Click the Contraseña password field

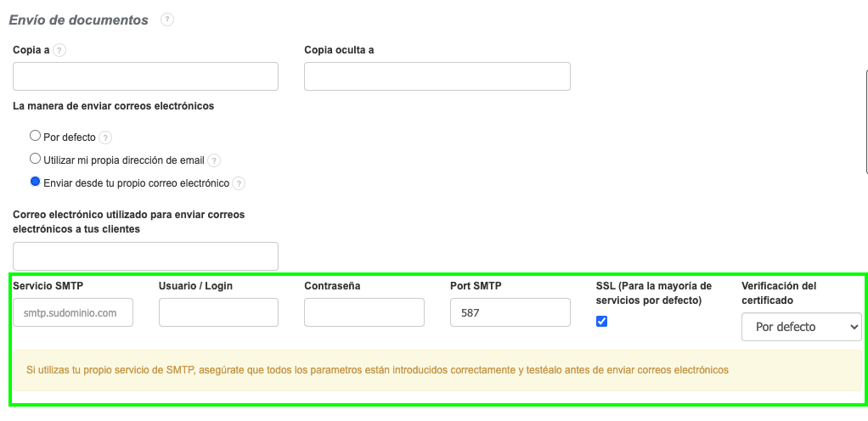click(x=364, y=312)
